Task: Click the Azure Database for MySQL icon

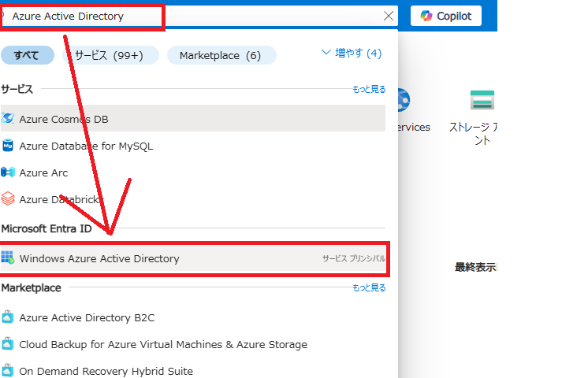Action: click(9, 146)
